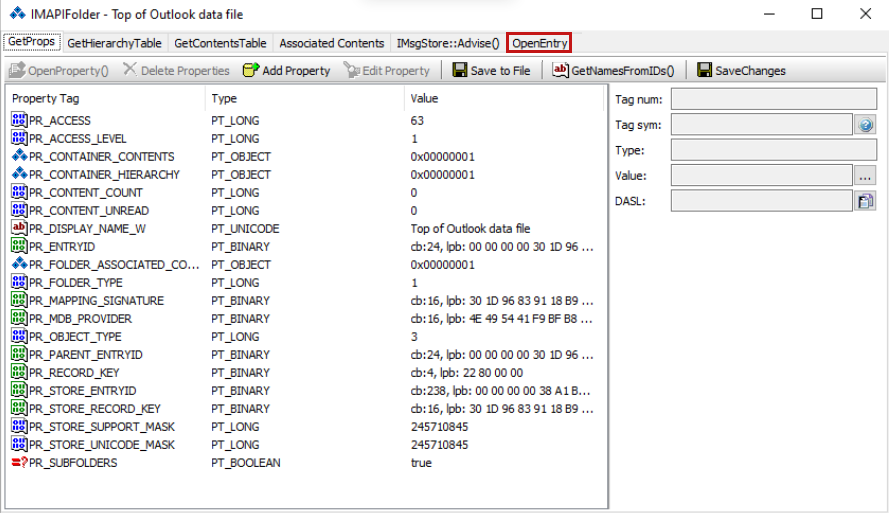
Task: Click the help icon beside Tag sym field
Action: tap(865, 125)
